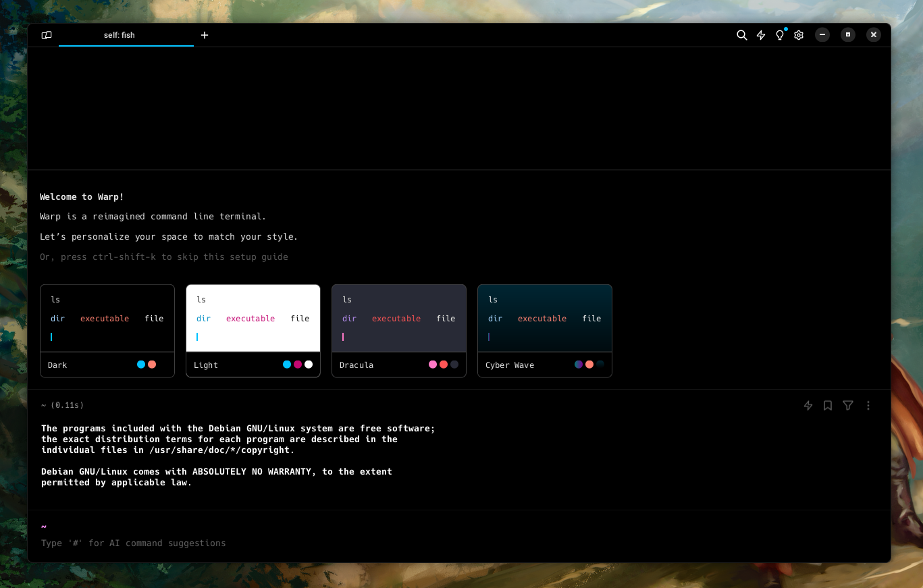Select the Light theme card

coord(253,331)
